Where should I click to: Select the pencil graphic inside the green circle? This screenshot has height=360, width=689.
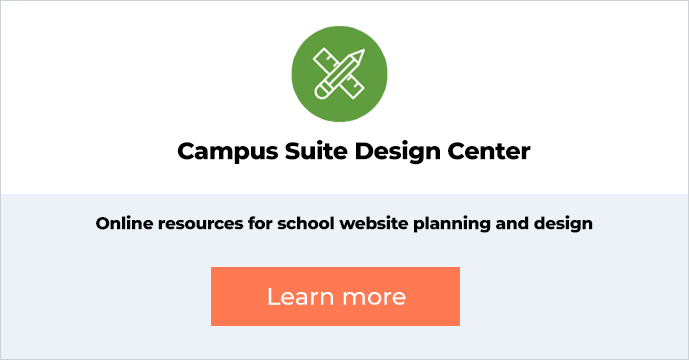pyautogui.click(x=339, y=74)
